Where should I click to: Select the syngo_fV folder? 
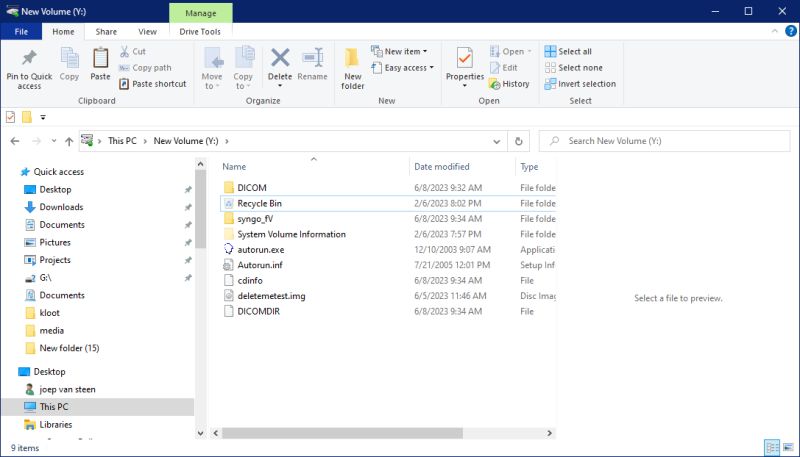click(x=255, y=219)
